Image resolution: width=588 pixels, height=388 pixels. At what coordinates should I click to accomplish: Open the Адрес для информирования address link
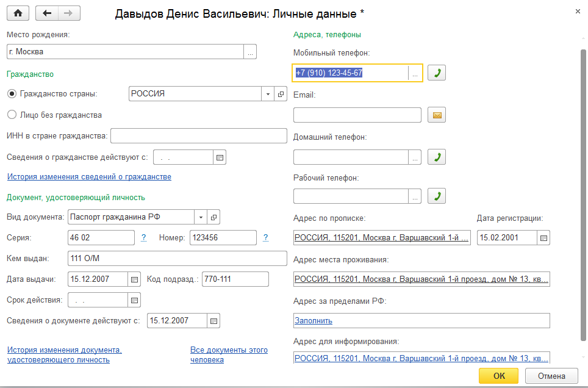421,358
